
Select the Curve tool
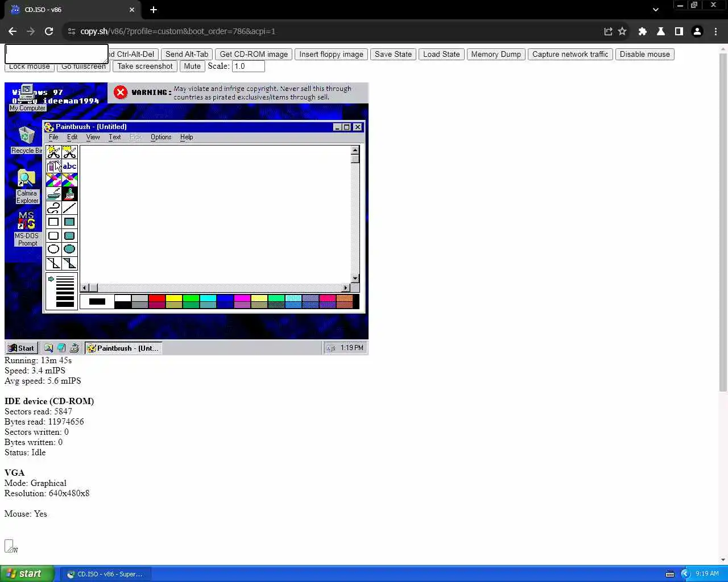53,208
